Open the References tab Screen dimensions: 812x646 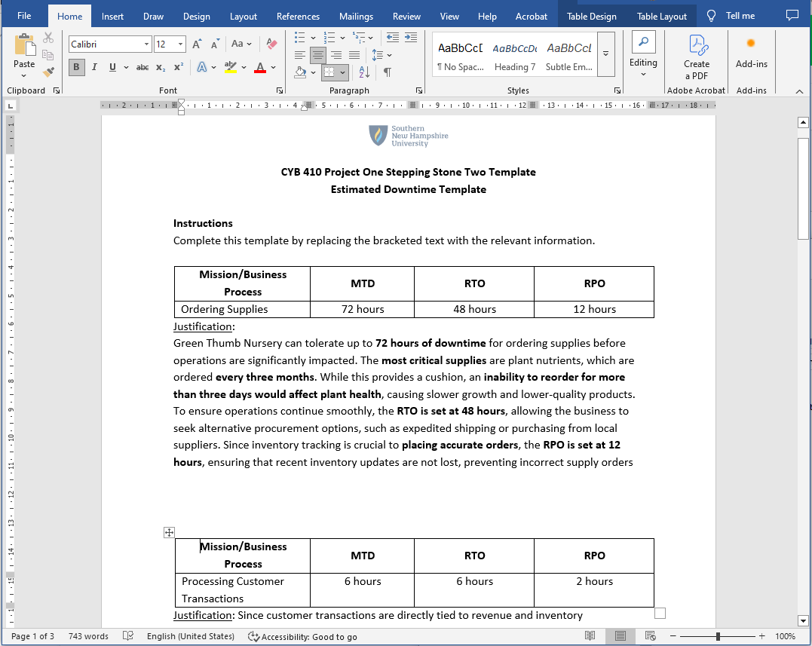tap(298, 16)
